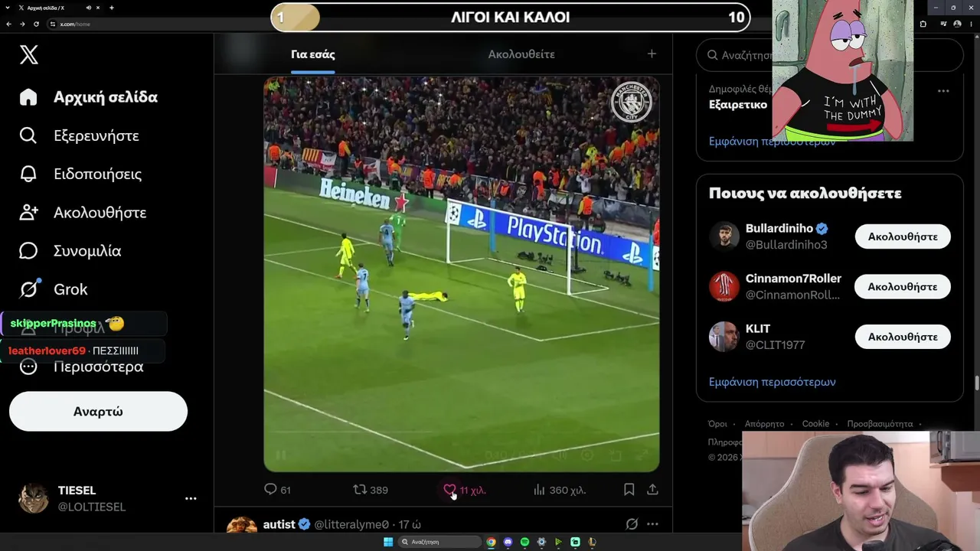Screen dimensions: 980x551
Task: Open options for the Εξαιρετικο trend
Action: [943, 91]
